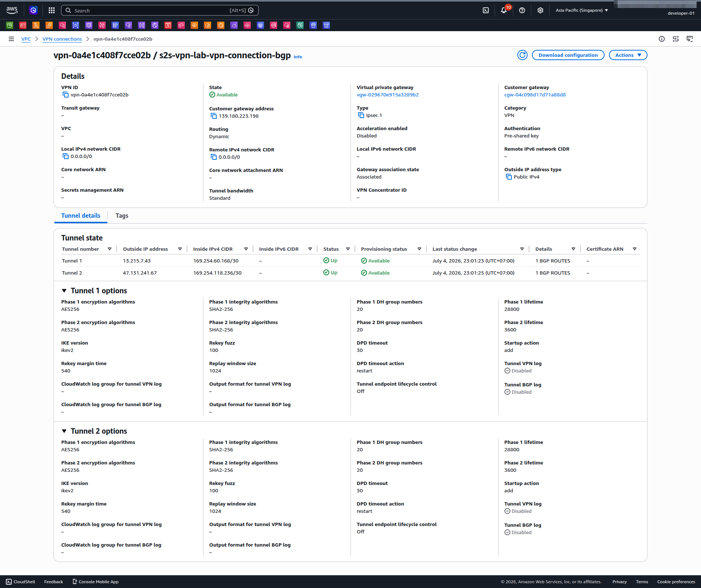Viewport: 701px width, 588px height.
Task: Click Tunnel 1 Available provisioning status
Action: click(x=375, y=261)
